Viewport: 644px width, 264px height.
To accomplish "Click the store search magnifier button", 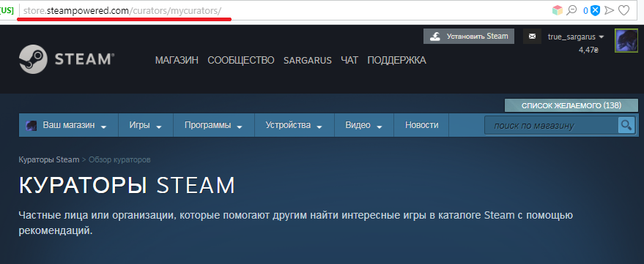I will click(x=626, y=125).
